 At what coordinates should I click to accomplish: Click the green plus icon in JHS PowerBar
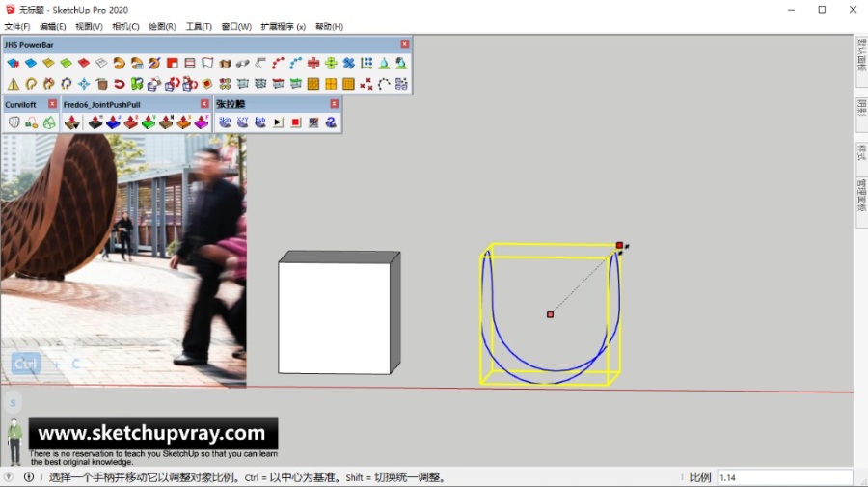pyautogui.click(x=331, y=63)
